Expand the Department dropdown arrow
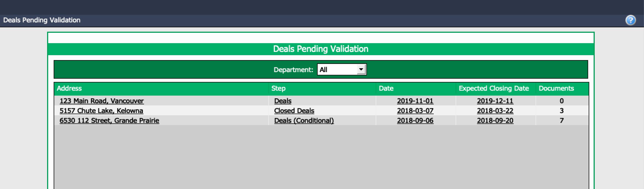The image size is (644, 189). 361,69
